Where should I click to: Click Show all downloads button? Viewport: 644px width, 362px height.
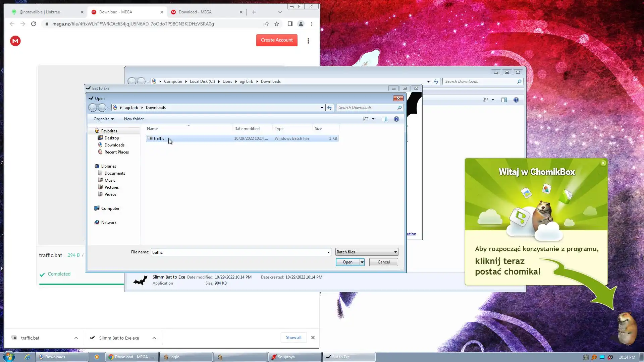293,338
